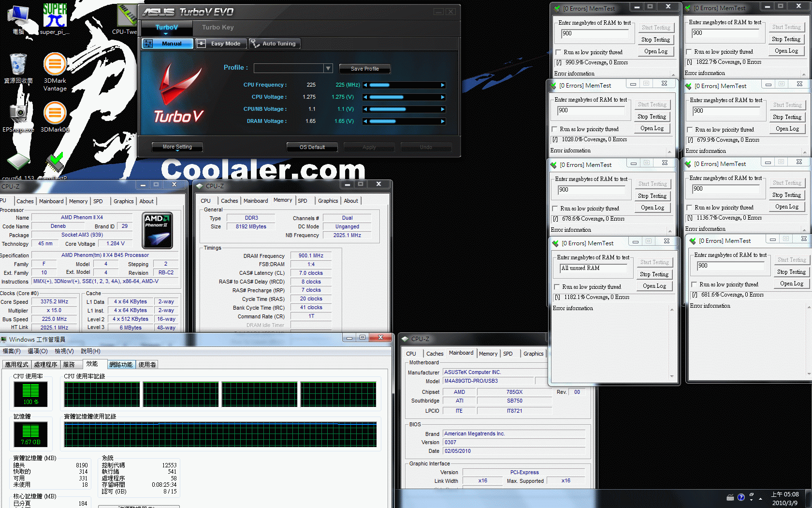Decrease CPU Voltage with left arrow

tap(365, 97)
